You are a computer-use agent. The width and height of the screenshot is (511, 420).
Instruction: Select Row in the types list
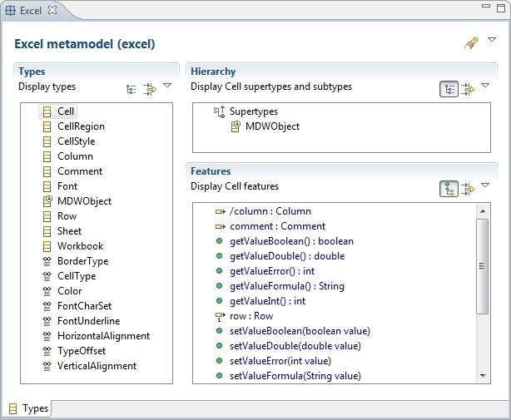pos(67,216)
